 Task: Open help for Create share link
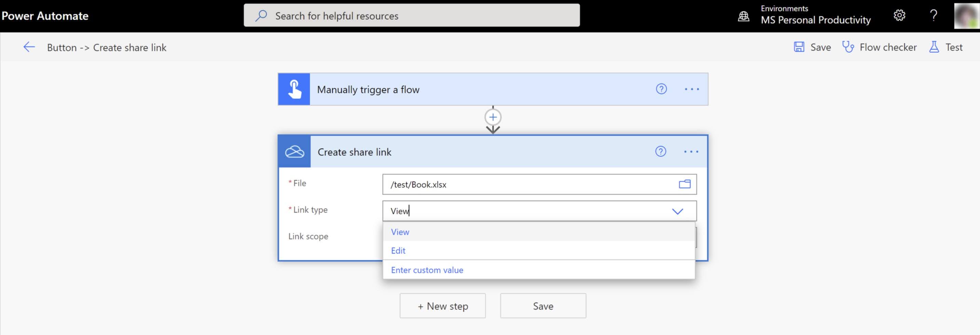click(x=661, y=151)
